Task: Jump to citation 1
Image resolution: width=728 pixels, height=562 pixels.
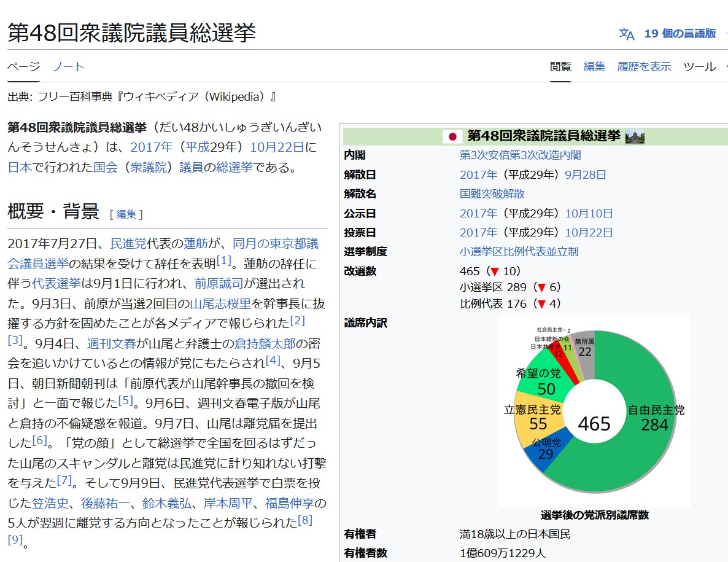Action: pyautogui.click(x=223, y=260)
